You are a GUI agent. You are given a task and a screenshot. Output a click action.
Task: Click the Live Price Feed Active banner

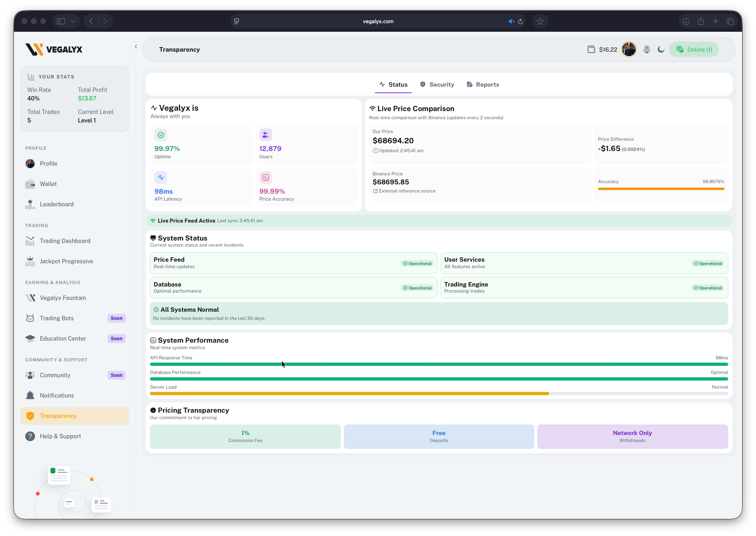point(439,221)
